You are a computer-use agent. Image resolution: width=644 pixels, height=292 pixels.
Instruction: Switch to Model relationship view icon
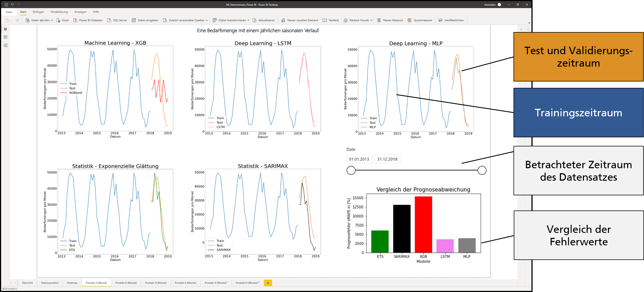coord(5,45)
